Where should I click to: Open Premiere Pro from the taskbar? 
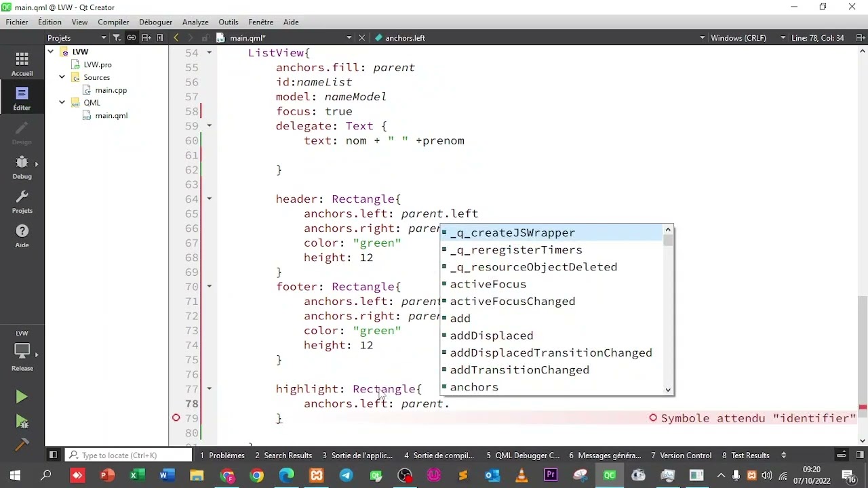(x=551, y=476)
